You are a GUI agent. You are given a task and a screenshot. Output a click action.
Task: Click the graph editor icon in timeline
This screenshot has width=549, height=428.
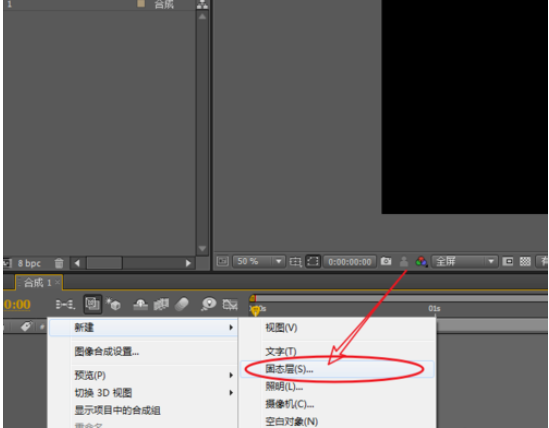230,304
